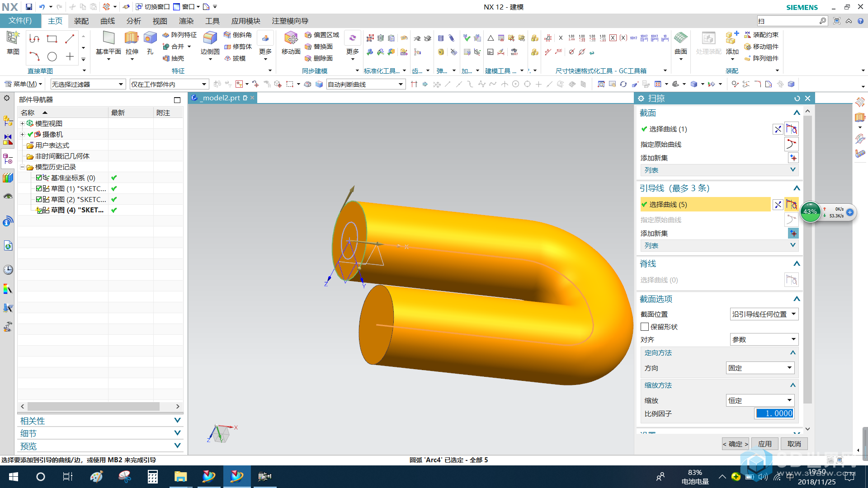Select the circle sketch tool
Screen dimensions: 868x488
[52, 56]
